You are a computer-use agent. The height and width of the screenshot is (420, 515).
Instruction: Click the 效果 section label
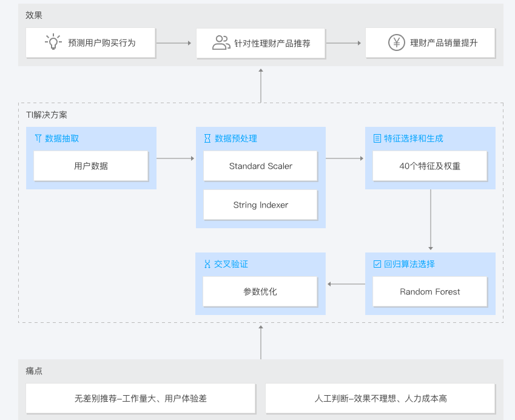coord(34,15)
